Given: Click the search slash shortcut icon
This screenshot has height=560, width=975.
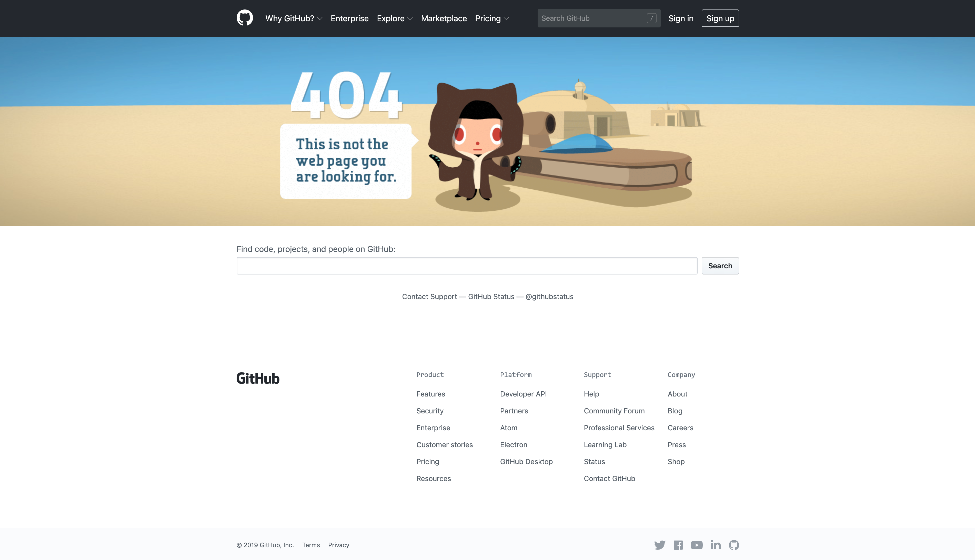Looking at the screenshot, I should 651,18.
